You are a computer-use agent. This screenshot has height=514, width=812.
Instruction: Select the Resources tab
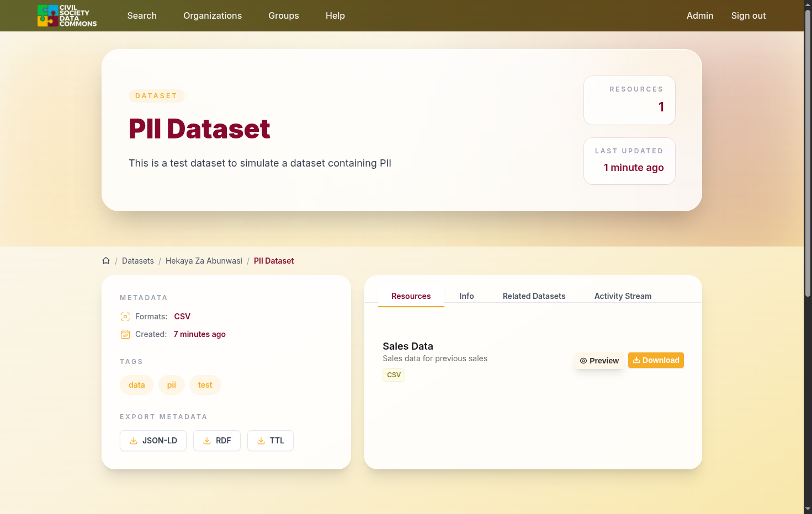411,296
